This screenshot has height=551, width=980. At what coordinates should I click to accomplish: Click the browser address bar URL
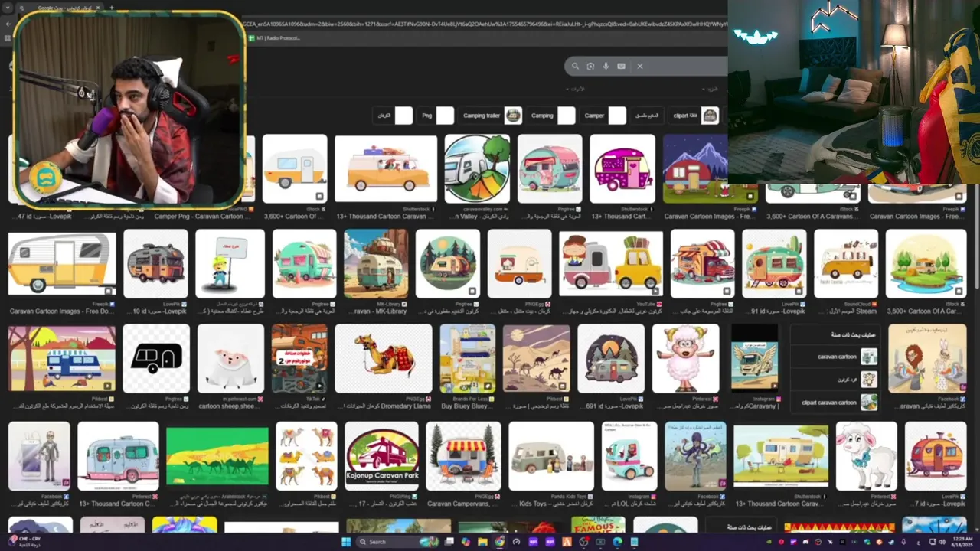tap(484, 24)
